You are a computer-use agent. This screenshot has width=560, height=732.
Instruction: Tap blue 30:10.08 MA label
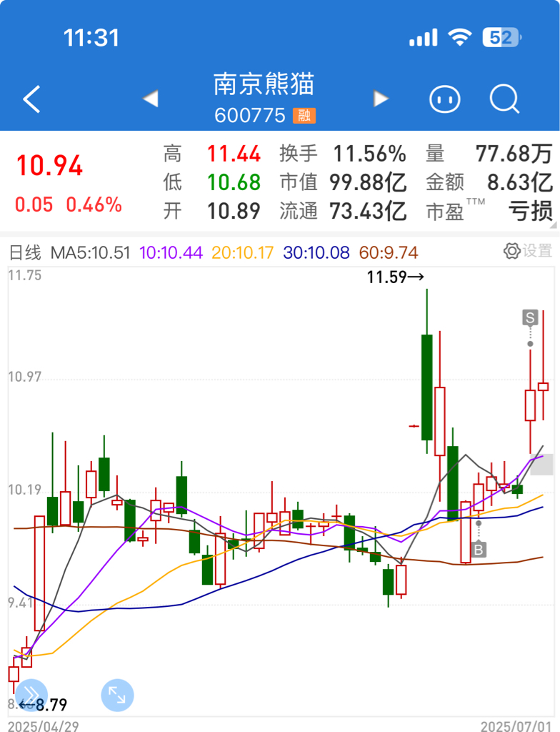(316, 252)
